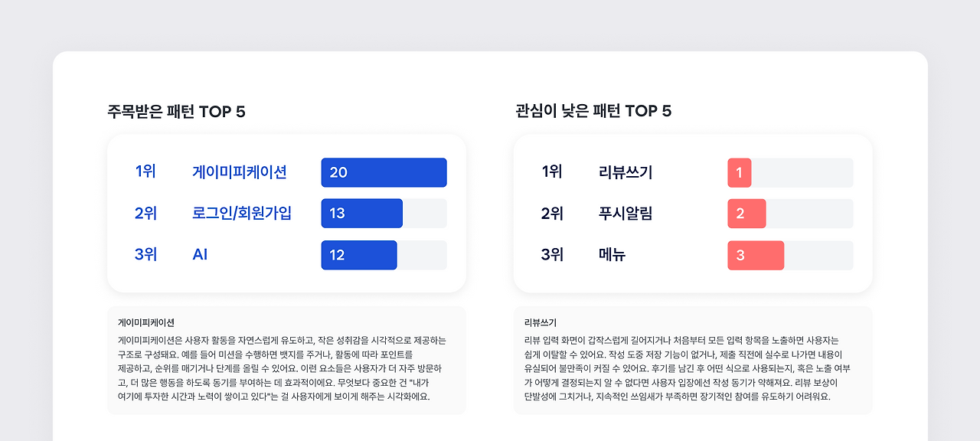Screen dimensions: 980x441
Task: Select the AI pattern label
Action: [x=200, y=255]
